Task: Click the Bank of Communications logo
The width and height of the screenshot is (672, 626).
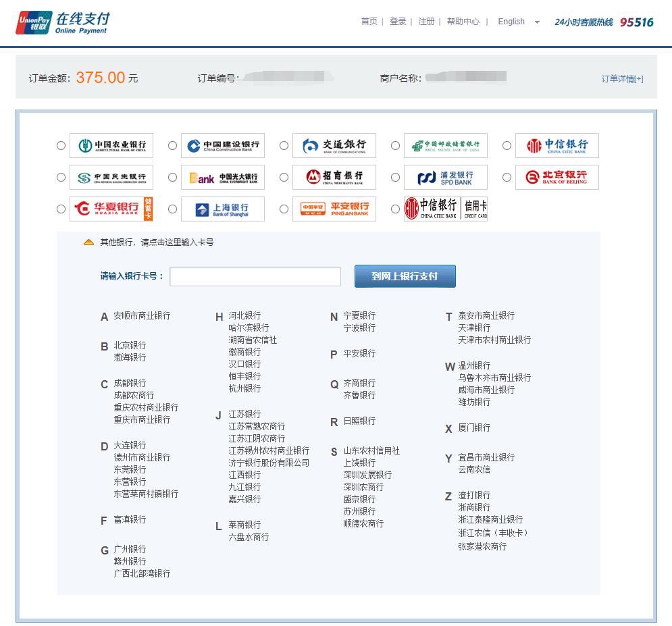Action: click(334, 145)
